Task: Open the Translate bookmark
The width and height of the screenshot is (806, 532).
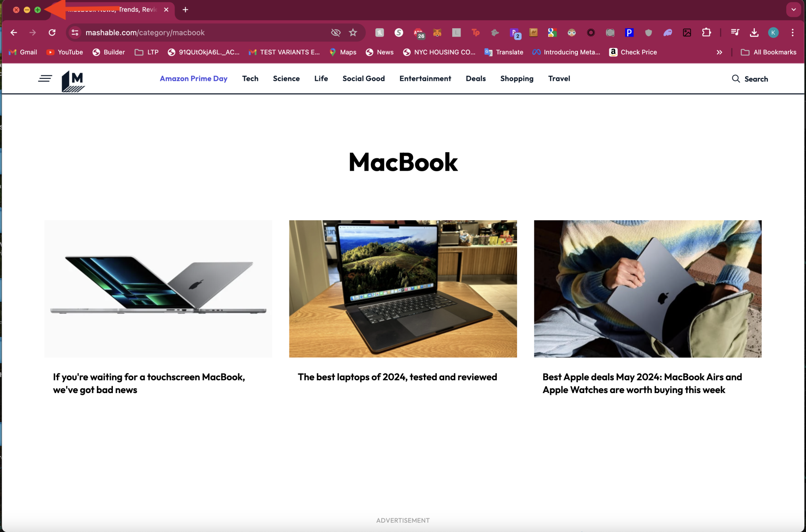Action: pyautogui.click(x=504, y=52)
